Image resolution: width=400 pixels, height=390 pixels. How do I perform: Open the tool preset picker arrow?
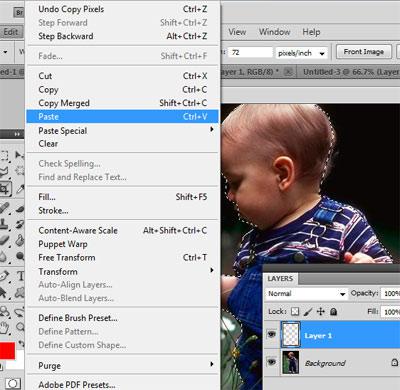tap(5, 52)
